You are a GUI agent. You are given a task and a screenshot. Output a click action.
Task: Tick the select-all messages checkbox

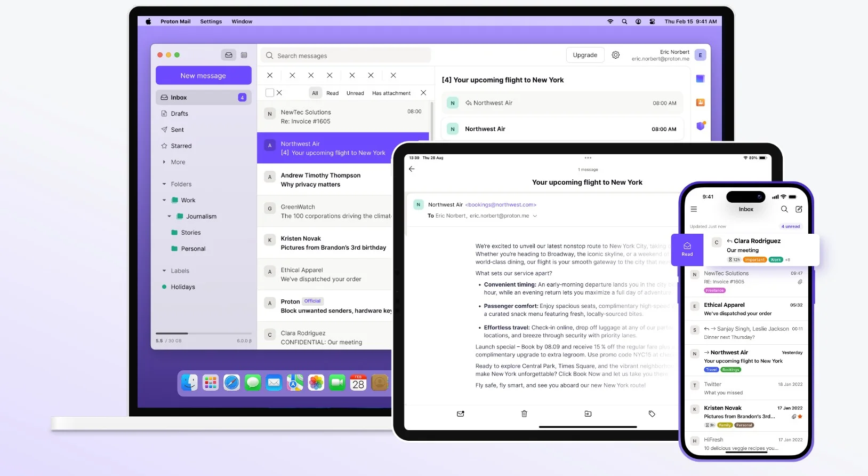270,93
